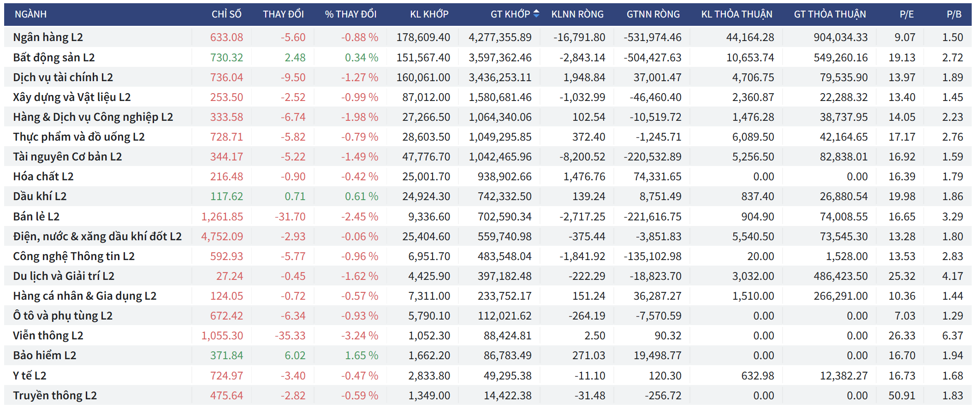Sort by % THAY ĐỔI header
The height and width of the screenshot is (409, 980).
coord(350,14)
